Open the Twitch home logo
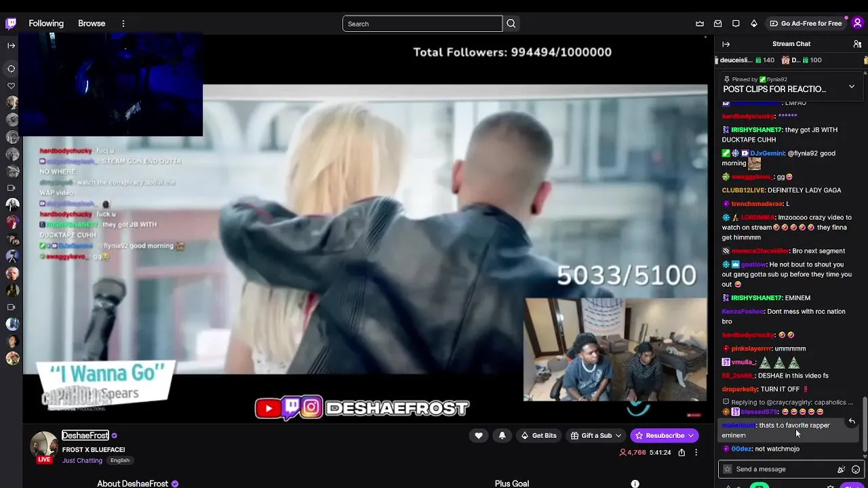This screenshot has width=868, height=488. pyautogui.click(x=11, y=24)
